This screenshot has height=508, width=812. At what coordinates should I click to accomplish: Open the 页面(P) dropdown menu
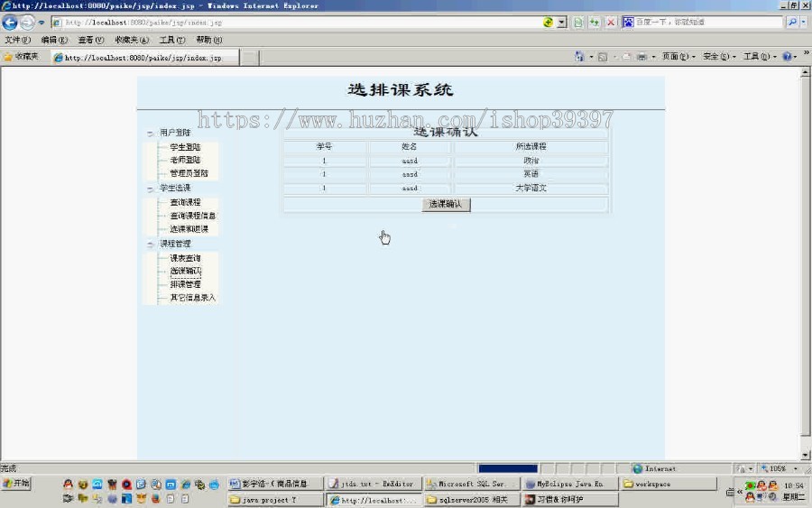(x=678, y=57)
